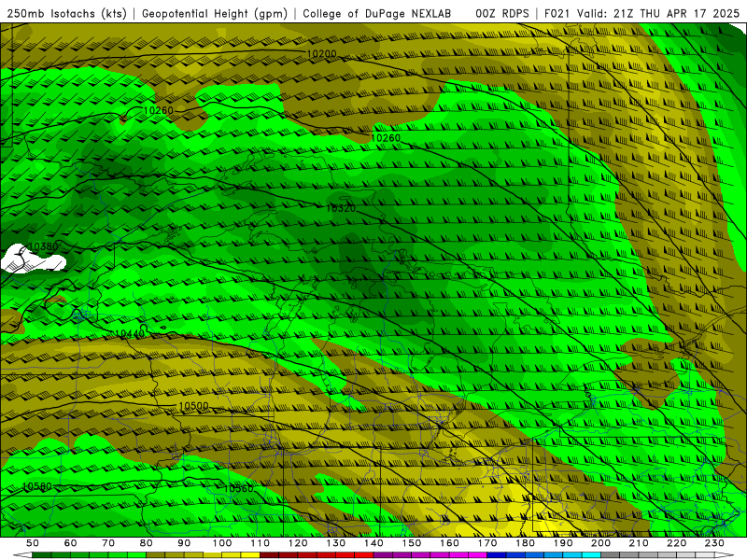The image size is (747, 560).
Task: Click the 80 value on the color scale
Action: tap(147, 543)
